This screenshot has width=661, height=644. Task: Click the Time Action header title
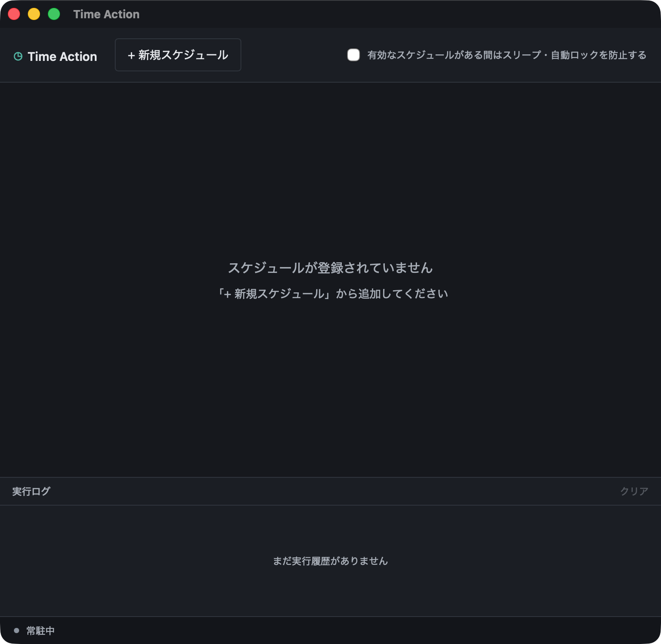tap(62, 57)
